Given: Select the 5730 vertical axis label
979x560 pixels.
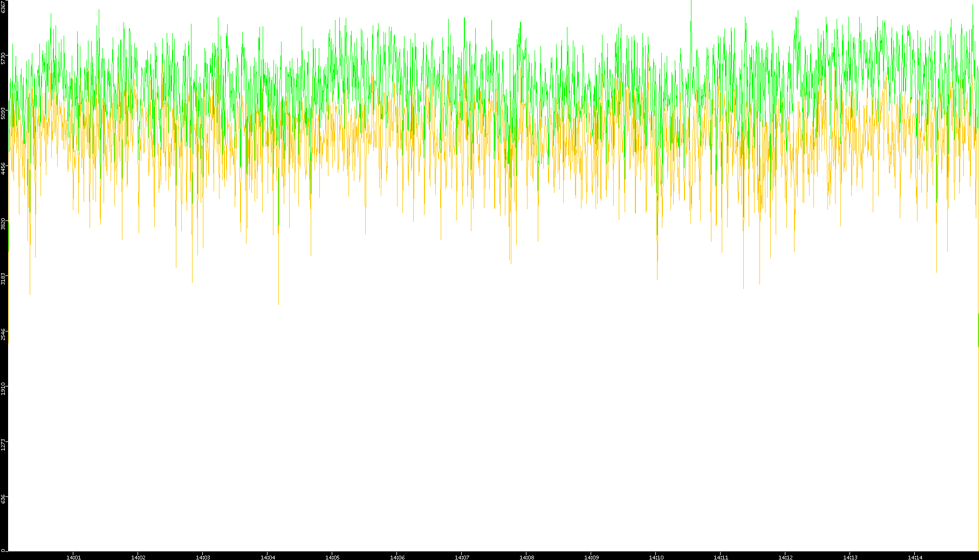Looking at the screenshot, I should 3,58.
